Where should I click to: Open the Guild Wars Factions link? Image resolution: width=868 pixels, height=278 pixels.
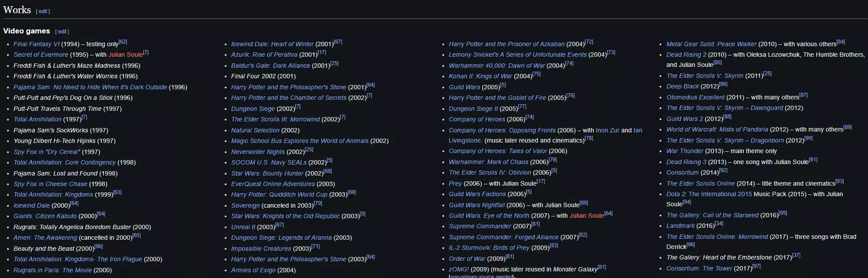point(477,194)
